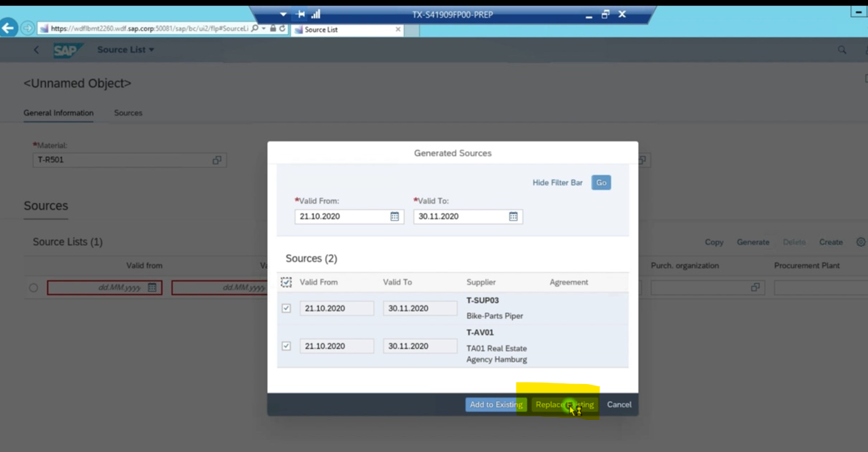The image size is (868, 452).
Task: Click the SAP shell search icon
Action: pos(842,50)
